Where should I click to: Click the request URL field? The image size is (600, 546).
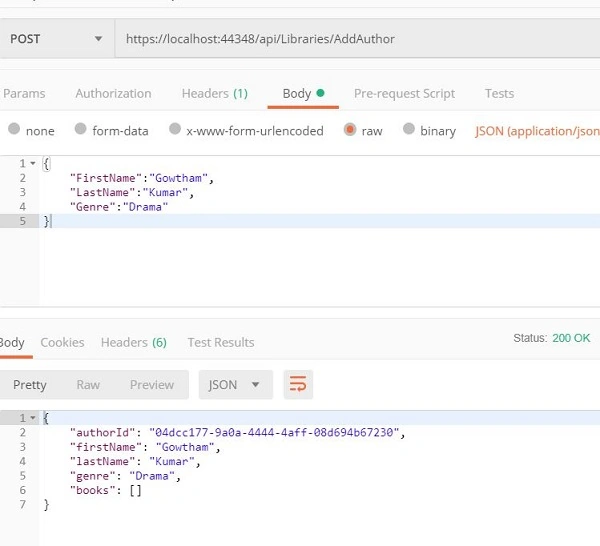click(x=357, y=39)
